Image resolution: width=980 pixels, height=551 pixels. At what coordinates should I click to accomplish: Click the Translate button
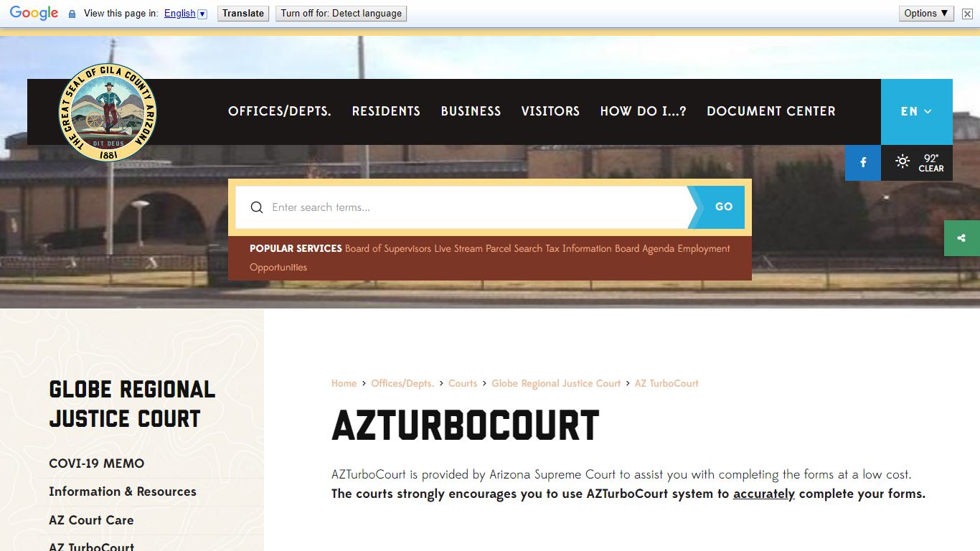pyautogui.click(x=243, y=14)
